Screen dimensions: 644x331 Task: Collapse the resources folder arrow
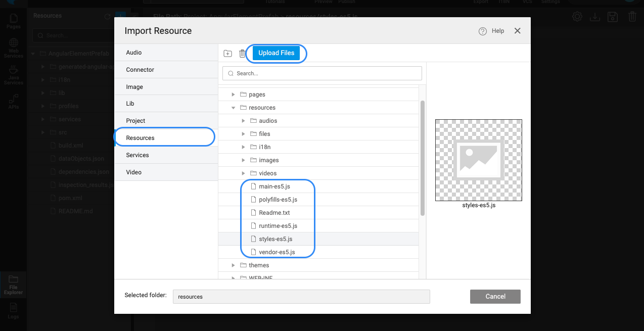[x=233, y=108]
